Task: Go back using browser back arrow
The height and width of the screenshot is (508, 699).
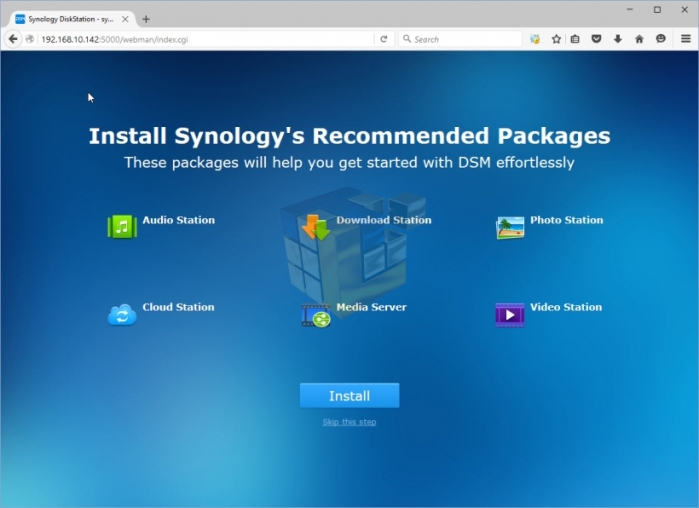Action: tap(13, 39)
